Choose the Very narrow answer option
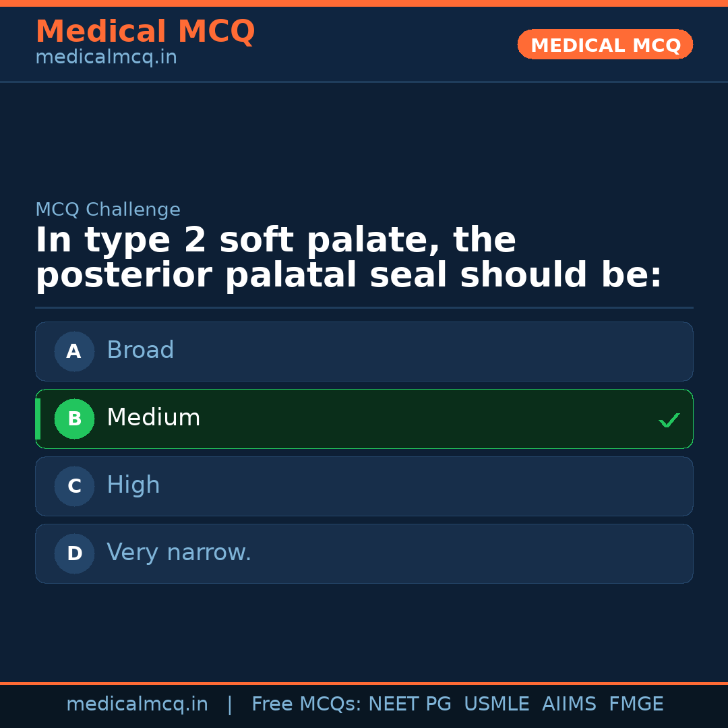Viewport: 728px width, 728px height. (x=364, y=553)
